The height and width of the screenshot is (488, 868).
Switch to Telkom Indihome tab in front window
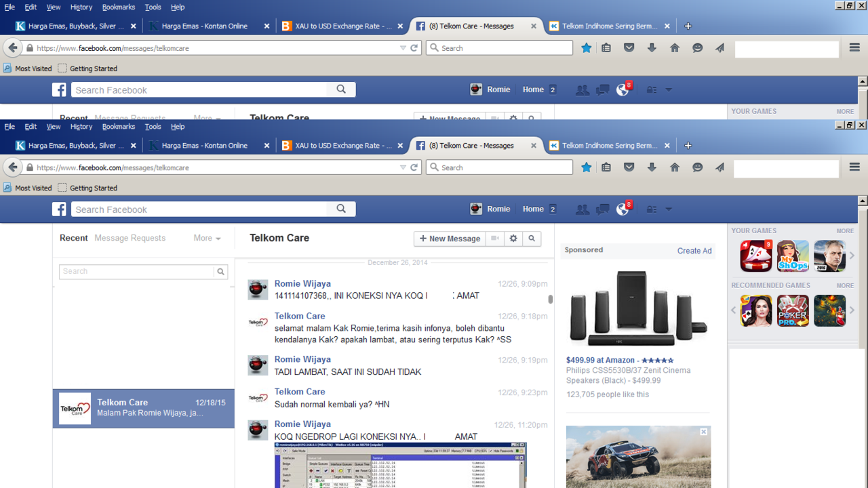[x=610, y=146]
